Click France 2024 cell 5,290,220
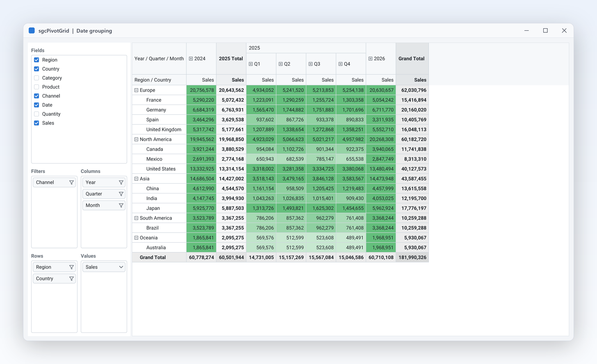This screenshot has width=597, height=364. [x=201, y=100]
